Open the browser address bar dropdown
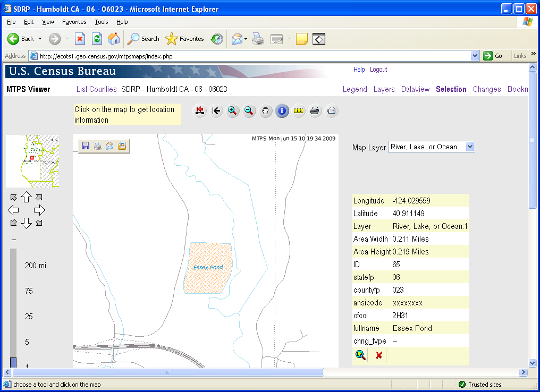The image size is (540, 392). pos(475,56)
